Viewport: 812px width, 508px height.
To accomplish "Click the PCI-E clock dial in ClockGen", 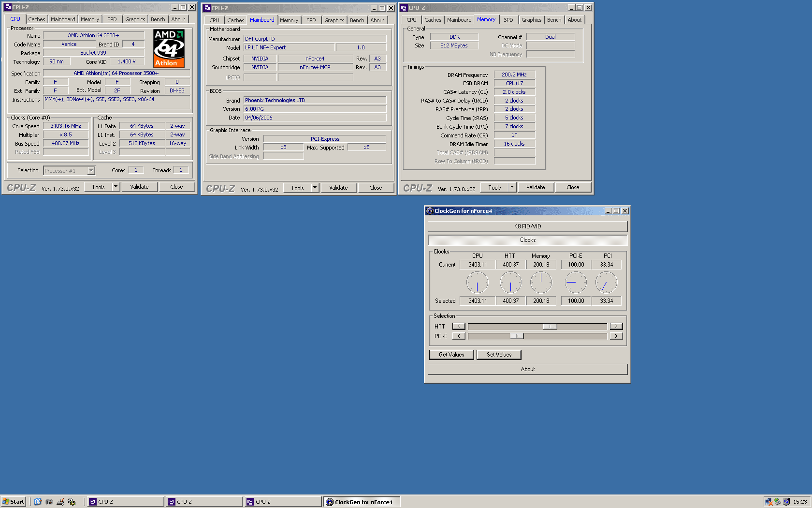I will tap(576, 283).
